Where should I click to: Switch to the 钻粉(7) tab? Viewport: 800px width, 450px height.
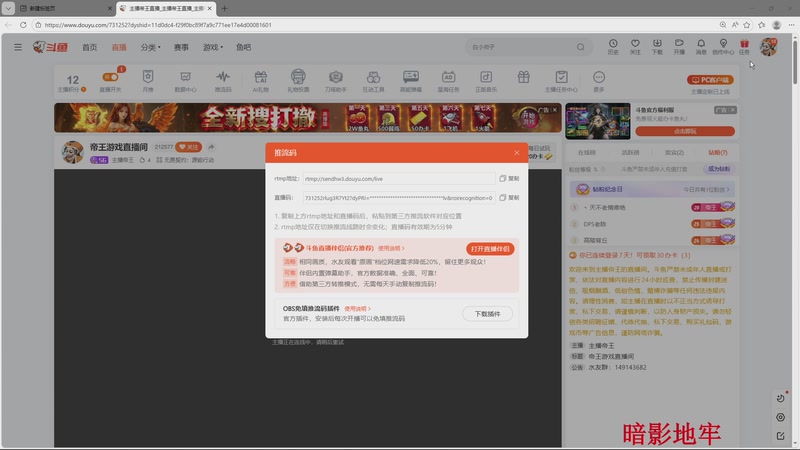point(718,153)
